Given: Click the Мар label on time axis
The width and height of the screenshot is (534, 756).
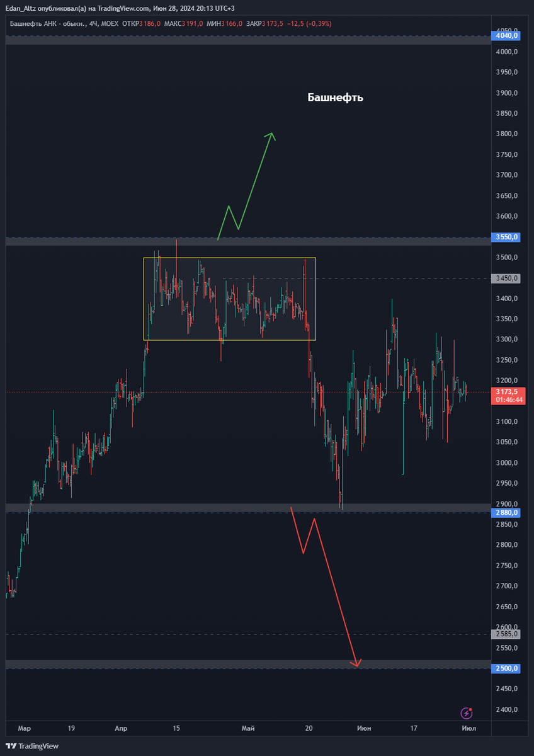Looking at the screenshot, I should tap(24, 728).
